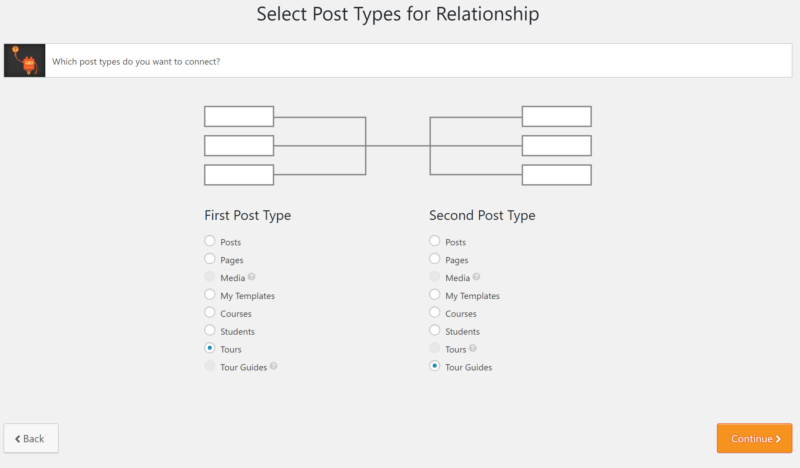
Task: Select Tour Guides under Second Post Type
Action: [x=435, y=366]
